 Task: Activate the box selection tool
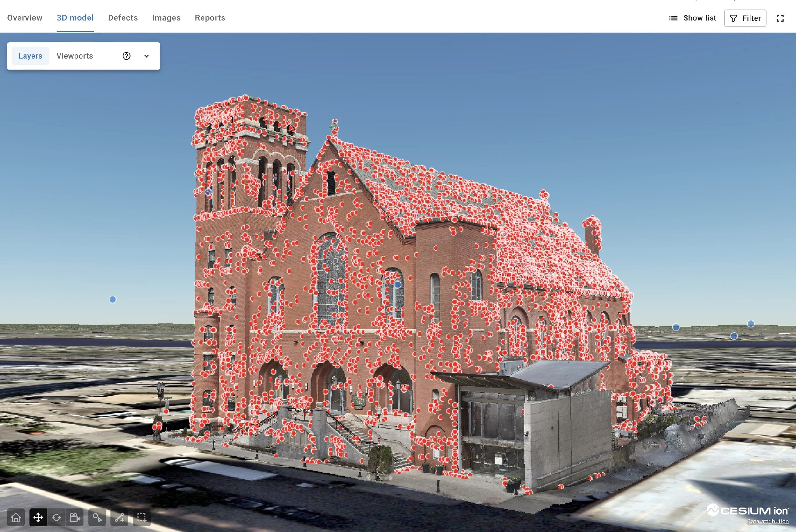click(142, 517)
